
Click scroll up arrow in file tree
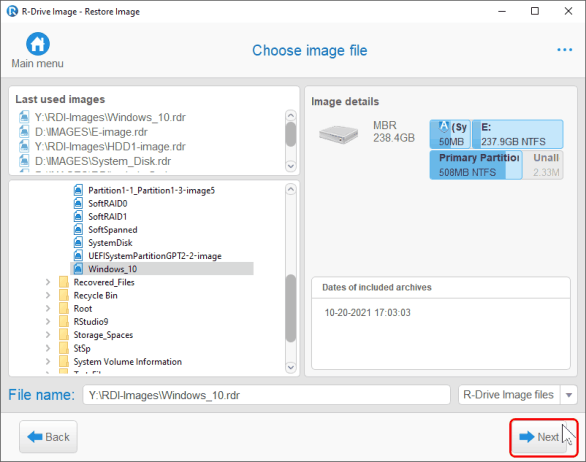click(x=291, y=190)
